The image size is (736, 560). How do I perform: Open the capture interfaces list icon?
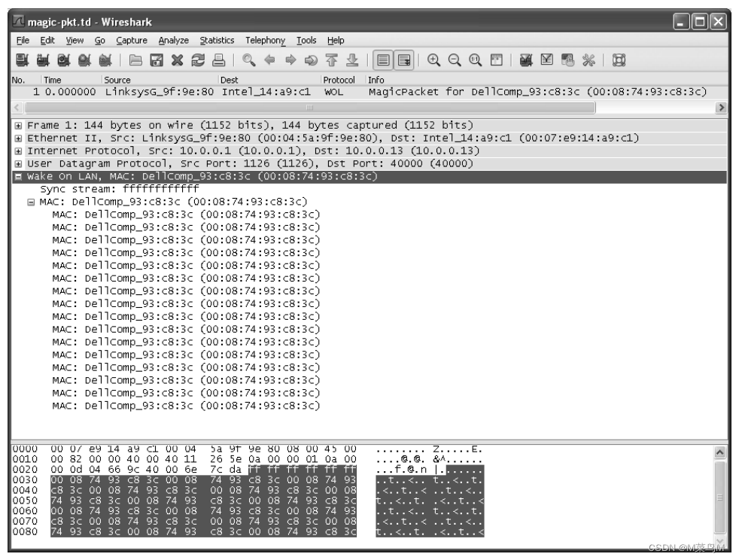pyautogui.click(x=22, y=60)
